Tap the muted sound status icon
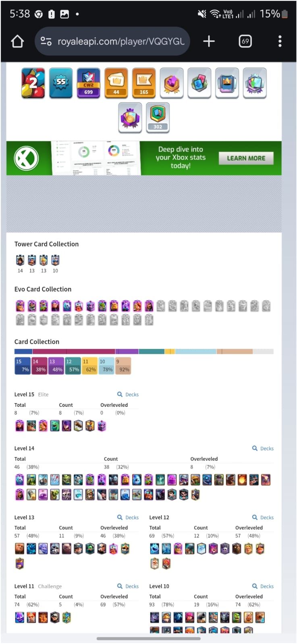Screen dimensions: 297x644 click(202, 14)
